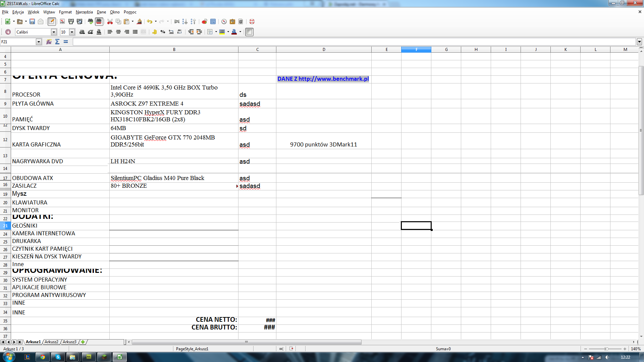
Task: Click the zoom in plus button
Action: pyautogui.click(x=625, y=349)
